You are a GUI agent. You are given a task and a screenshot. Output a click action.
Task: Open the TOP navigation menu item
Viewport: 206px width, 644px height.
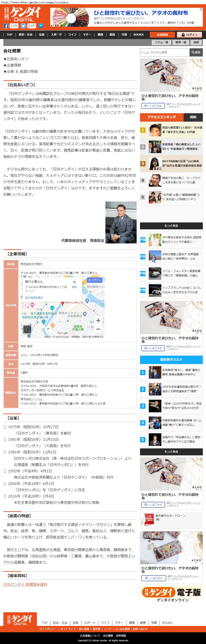click(9, 34)
